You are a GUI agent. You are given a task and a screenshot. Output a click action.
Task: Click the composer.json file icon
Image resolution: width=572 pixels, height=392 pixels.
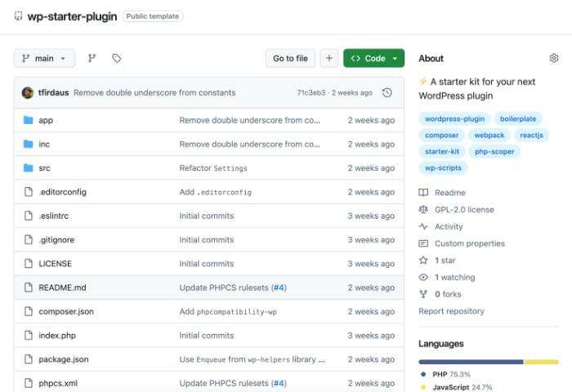pos(28,311)
